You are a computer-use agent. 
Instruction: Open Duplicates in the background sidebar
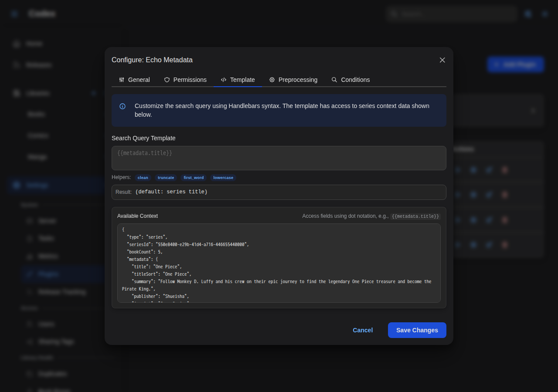(52, 374)
